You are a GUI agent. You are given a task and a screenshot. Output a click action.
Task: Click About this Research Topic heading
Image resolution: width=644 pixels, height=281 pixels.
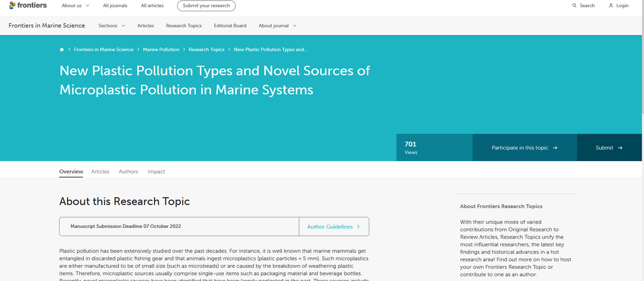[125, 201]
